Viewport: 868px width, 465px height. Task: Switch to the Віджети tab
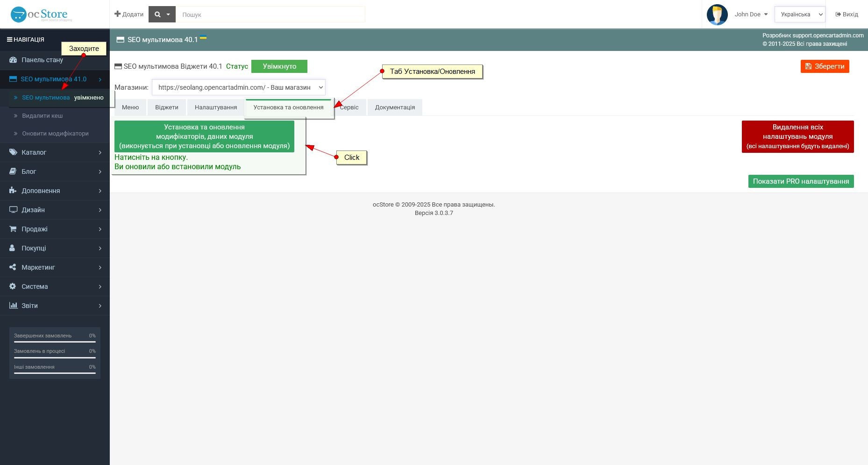pyautogui.click(x=167, y=107)
